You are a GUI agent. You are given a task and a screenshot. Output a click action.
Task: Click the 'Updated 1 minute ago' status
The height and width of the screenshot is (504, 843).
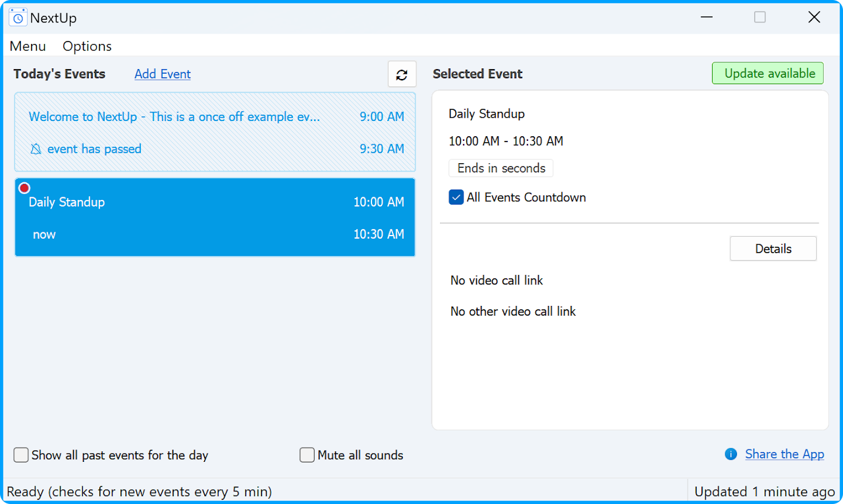click(765, 491)
